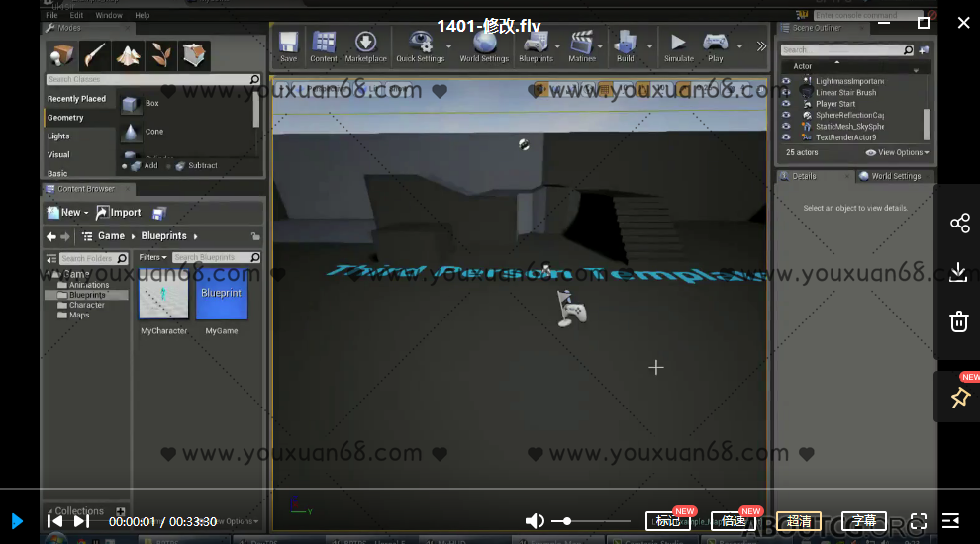Toggle visibility of LightmassImportance actor
The width and height of the screenshot is (980, 544).
786,81
